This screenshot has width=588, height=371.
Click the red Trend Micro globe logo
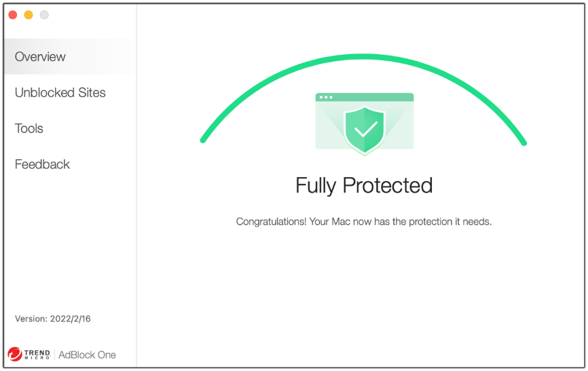14,354
